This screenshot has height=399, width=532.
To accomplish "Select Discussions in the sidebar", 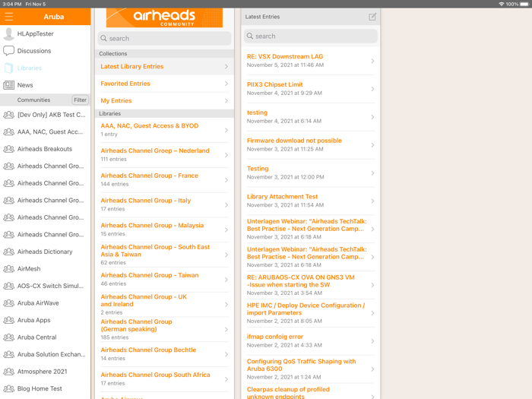I will [46, 51].
